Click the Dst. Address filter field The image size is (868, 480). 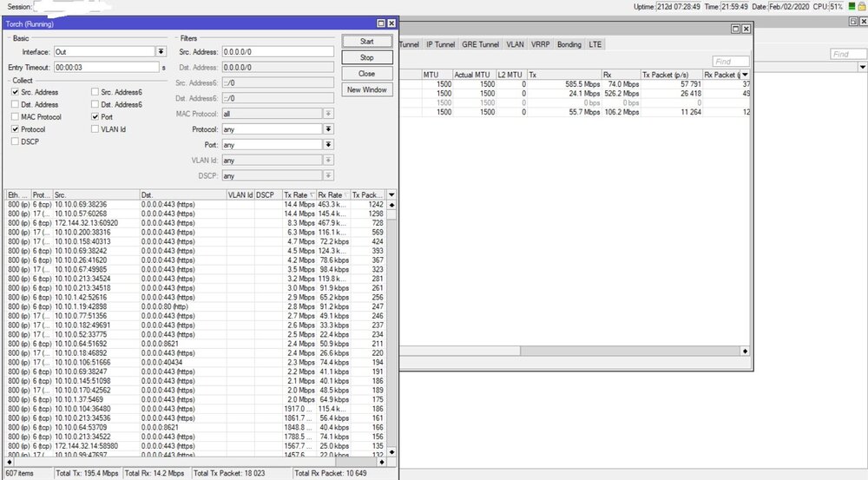click(x=278, y=67)
